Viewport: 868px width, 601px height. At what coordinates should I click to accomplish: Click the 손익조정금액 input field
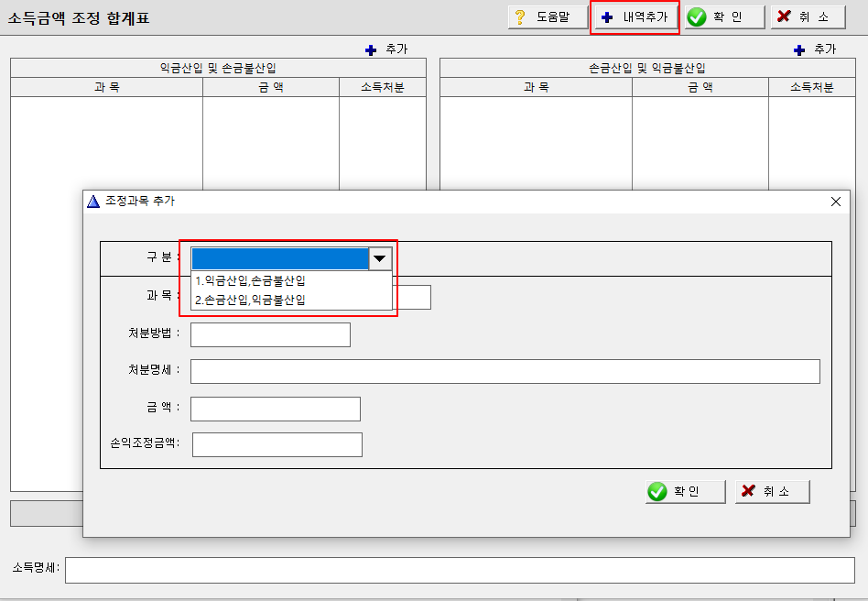coord(277,445)
